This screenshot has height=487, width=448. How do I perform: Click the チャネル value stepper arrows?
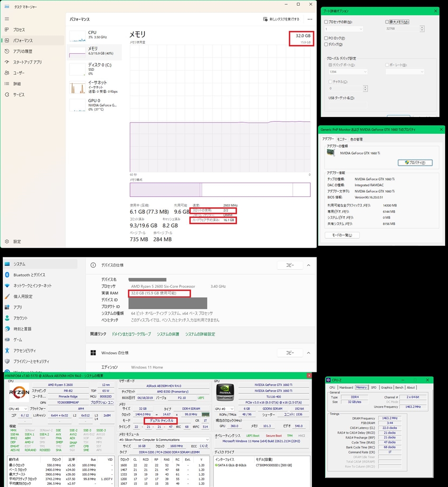[x=365, y=88]
